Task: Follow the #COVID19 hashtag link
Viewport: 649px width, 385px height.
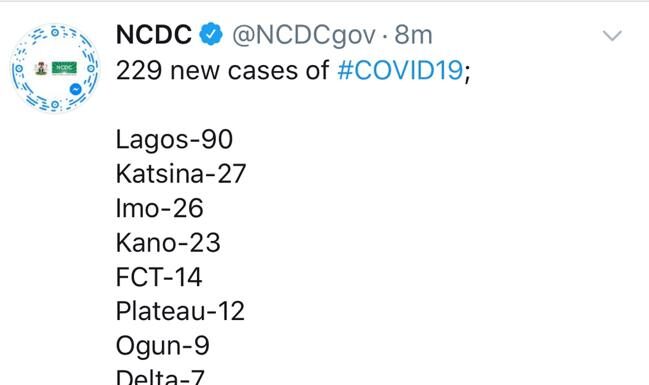Action: 400,70
